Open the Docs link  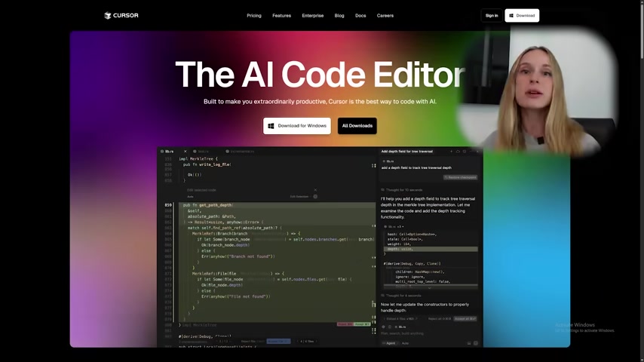(x=360, y=16)
